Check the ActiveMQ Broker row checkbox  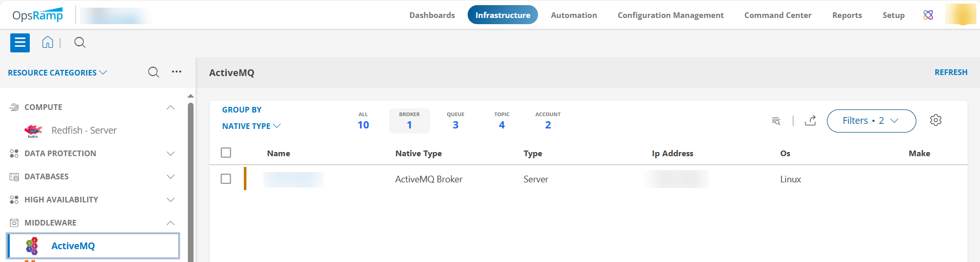(x=226, y=179)
